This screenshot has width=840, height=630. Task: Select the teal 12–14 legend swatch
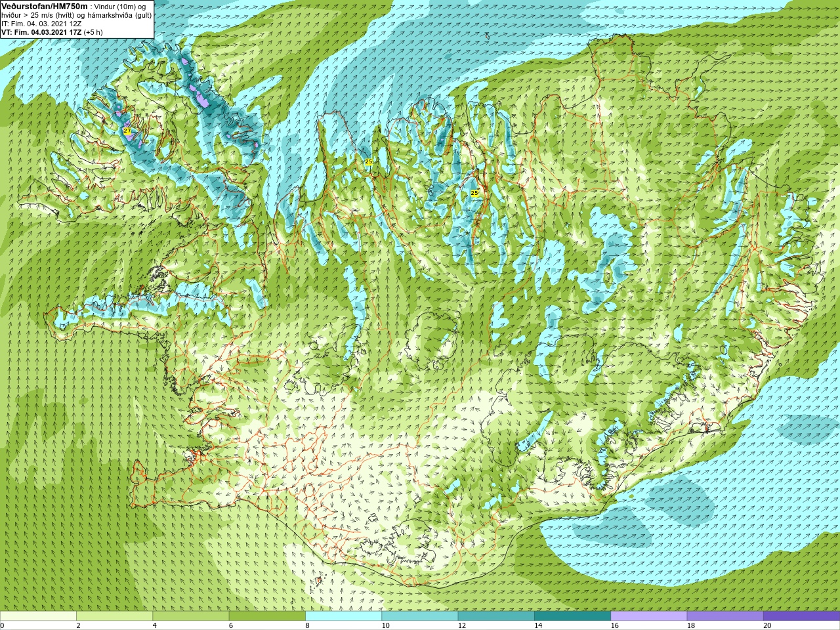(x=495, y=616)
